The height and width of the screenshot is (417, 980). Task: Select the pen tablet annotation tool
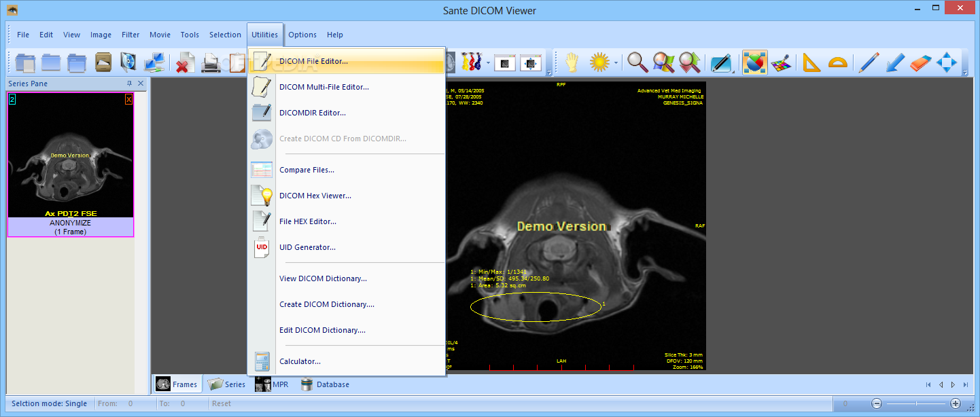coord(722,62)
